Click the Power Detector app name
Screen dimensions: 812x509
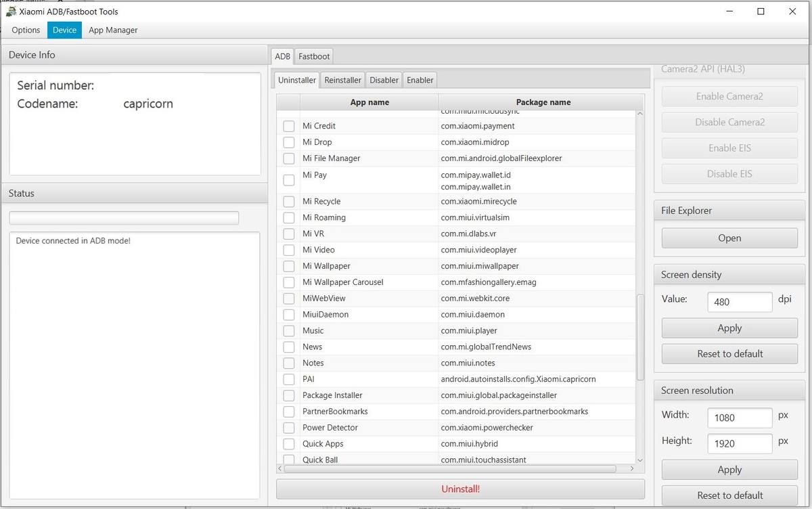330,428
